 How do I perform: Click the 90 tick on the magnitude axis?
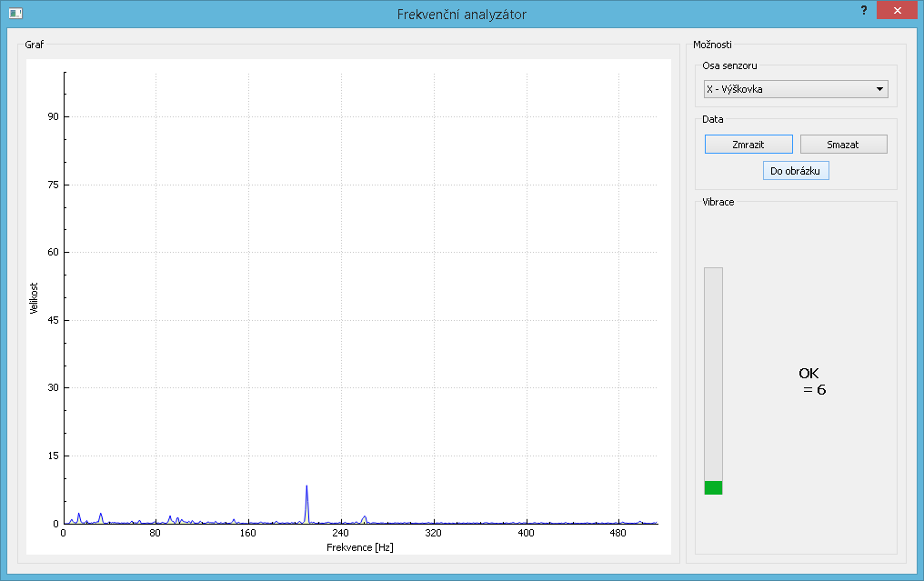click(x=52, y=117)
